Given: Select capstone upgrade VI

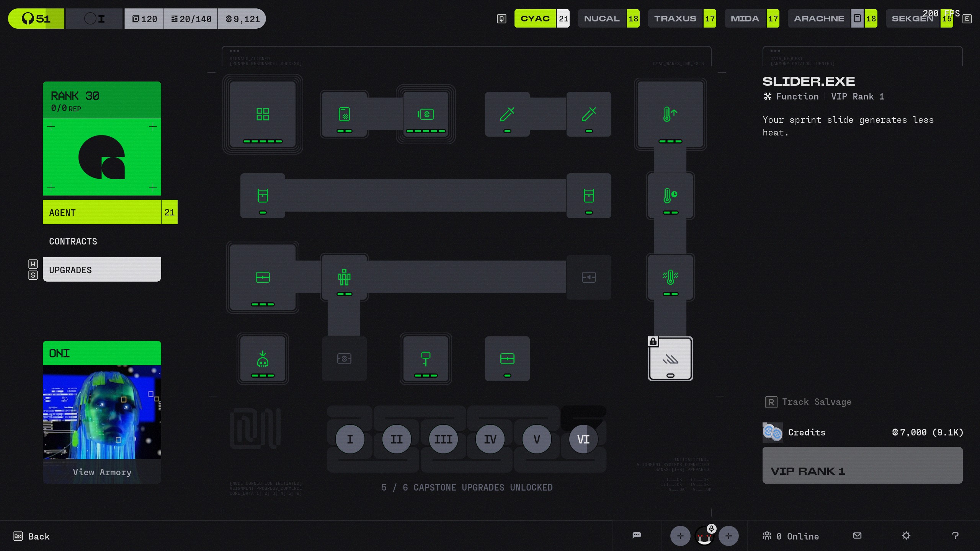Looking at the screenshot, I should pyautogui.click(x=583, y=439).
